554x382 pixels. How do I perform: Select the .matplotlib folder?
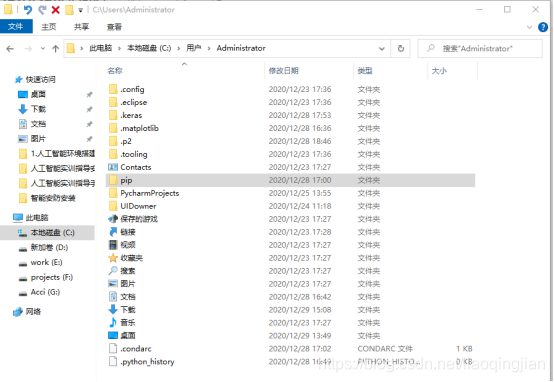pos(139,128)
